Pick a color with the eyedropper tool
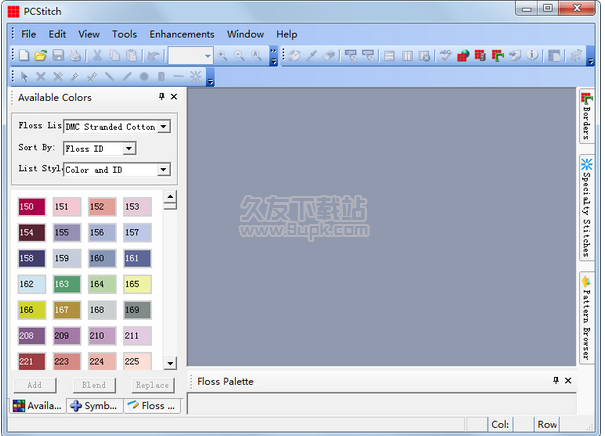Viewport: 605px width, 436px height. pyautogui.click(x=311, y=56)
